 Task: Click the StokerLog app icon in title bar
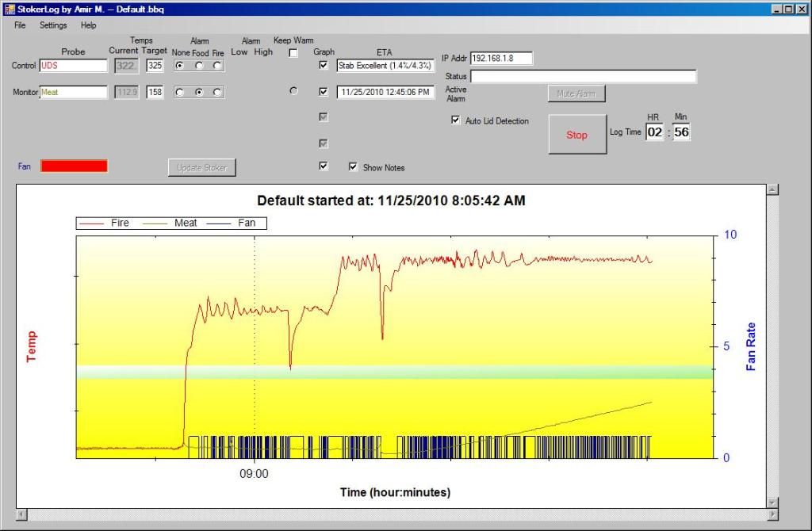click(10, 9)
